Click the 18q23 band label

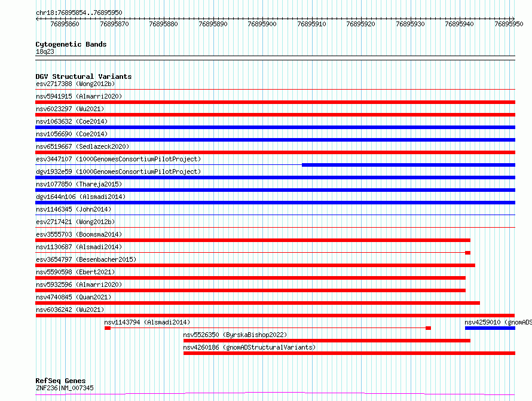(x=45, y=51)
